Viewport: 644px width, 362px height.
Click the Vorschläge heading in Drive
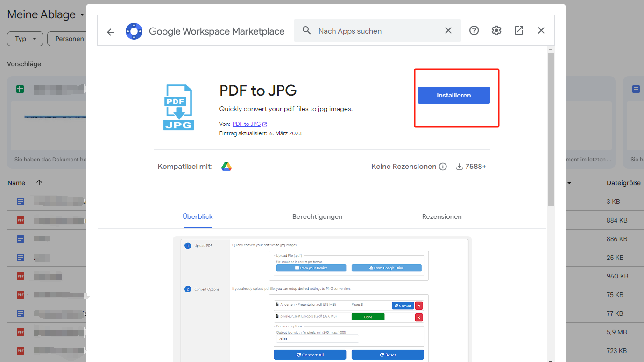(x=24, y=64)
